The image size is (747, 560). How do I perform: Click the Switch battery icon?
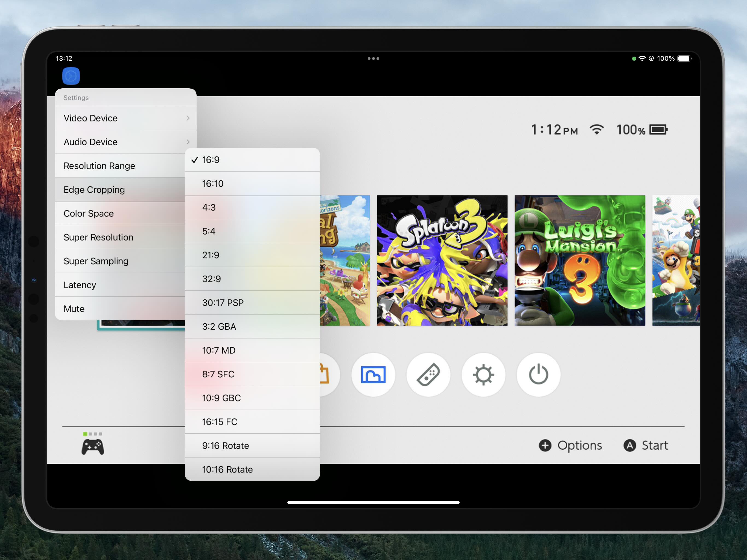(658, 129)
